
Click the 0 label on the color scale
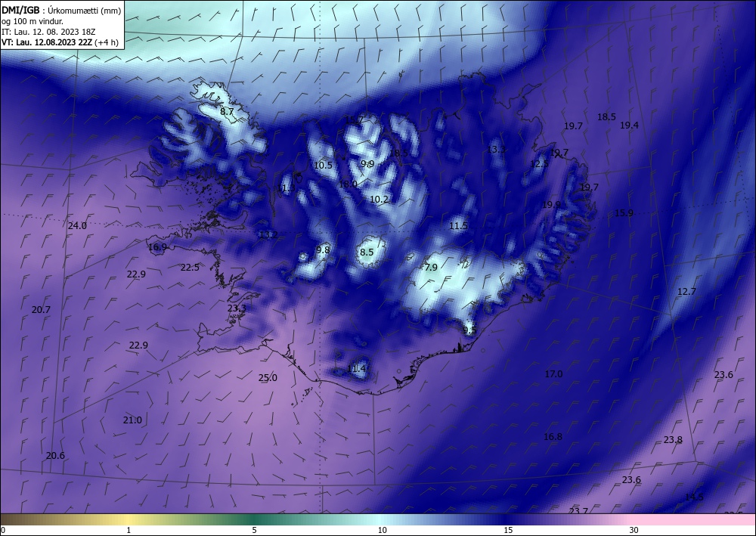click(3, 530)
